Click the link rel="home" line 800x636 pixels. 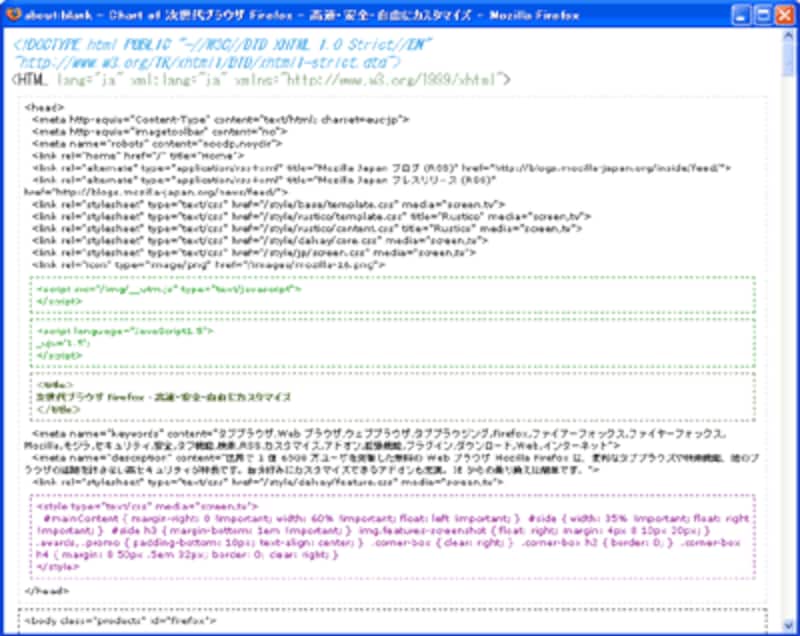[x=138, y=156]
